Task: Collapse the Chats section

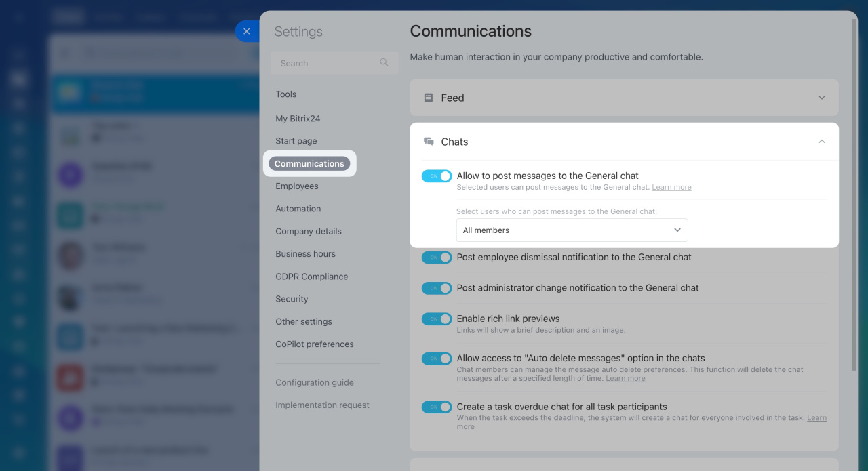Action: coord(821,142)
